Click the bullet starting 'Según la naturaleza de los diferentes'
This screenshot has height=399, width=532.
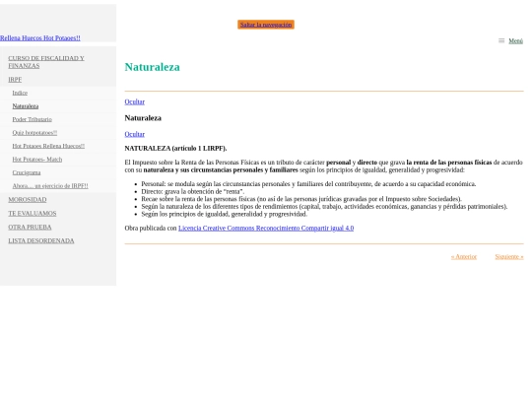(324, 206)
